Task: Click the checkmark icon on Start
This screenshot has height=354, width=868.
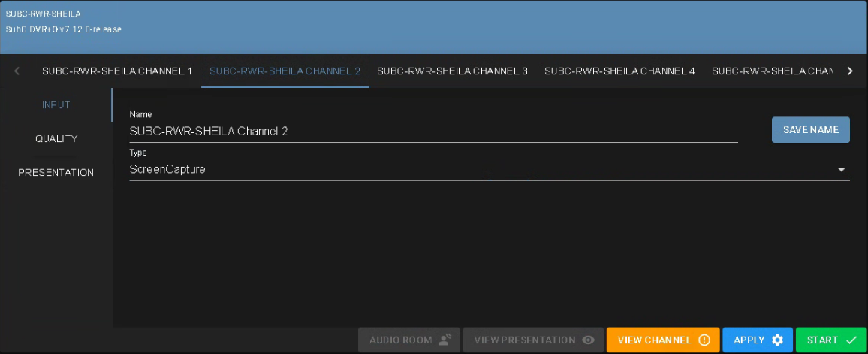Action: pyautogui.click(x=851, y=340)
